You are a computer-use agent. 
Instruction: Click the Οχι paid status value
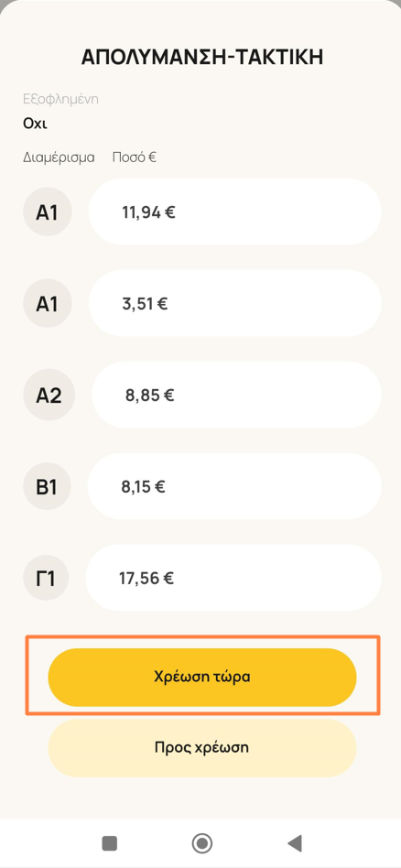tap(35, 123)
